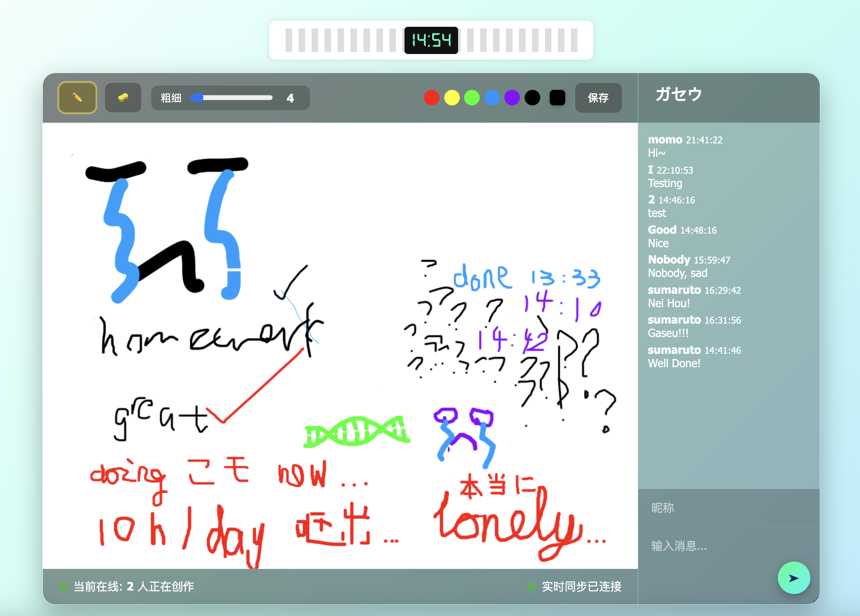
Task: Pick the round black color swatch
Action: pyautogui.click(x=532, y=98)
